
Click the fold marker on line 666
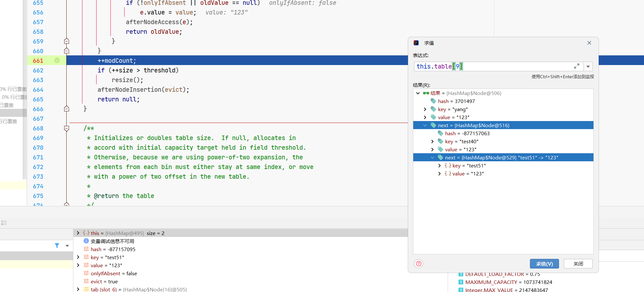pos(67,109)
